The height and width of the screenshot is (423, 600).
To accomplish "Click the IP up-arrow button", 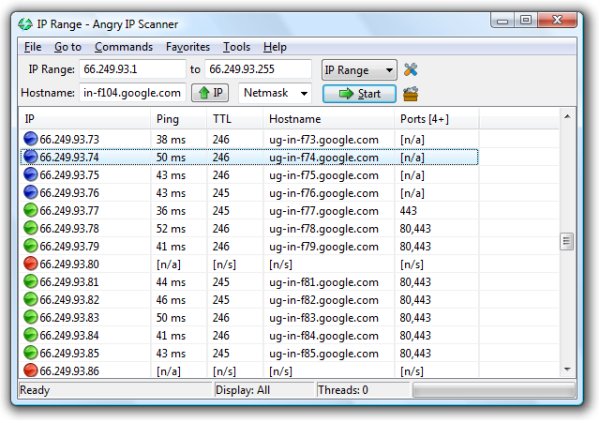I will [x=211, y=94].
